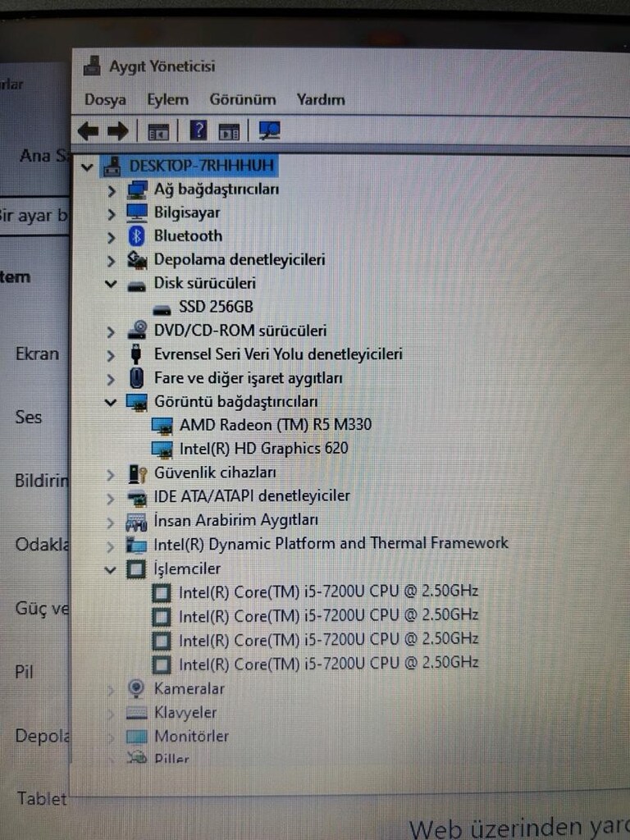Select AMD Radeon (TM) R5 M330 adapter
Screen dimensions: 630x840
click(276, 425)
